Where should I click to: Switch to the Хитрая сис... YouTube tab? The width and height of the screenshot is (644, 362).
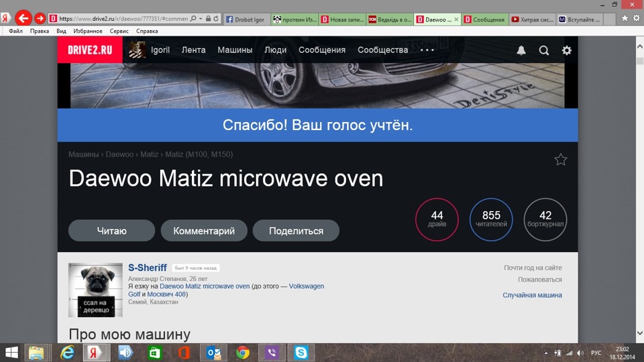[532, 19]
